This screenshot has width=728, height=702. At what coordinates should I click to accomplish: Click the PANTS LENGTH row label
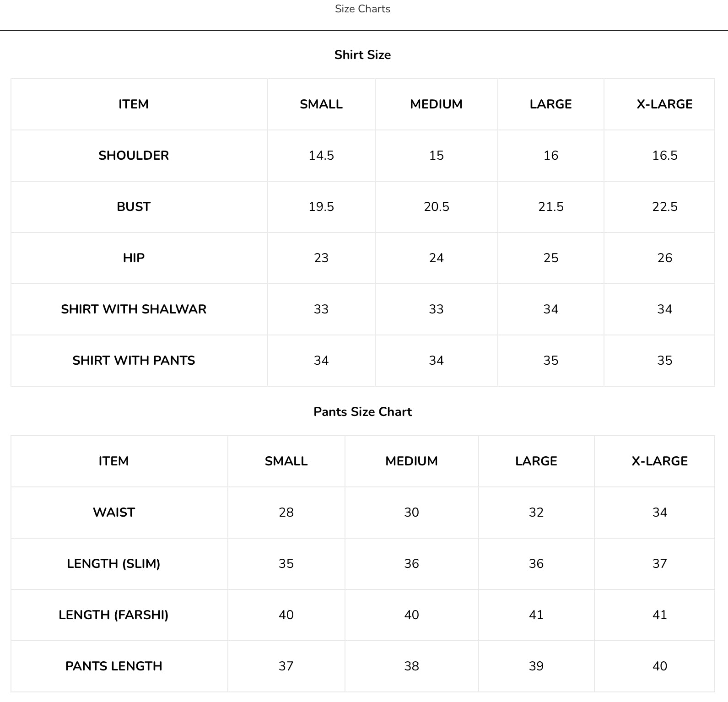pos(114,666)
